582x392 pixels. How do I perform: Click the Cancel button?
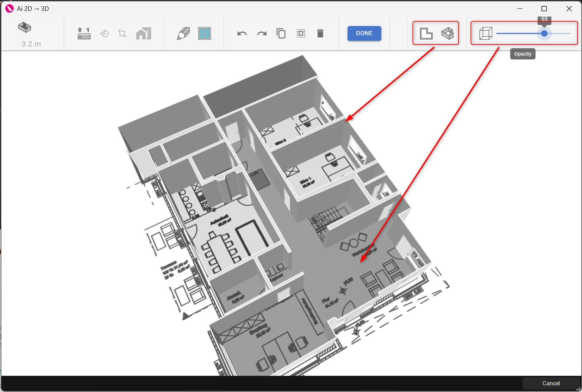coord(551,383)
